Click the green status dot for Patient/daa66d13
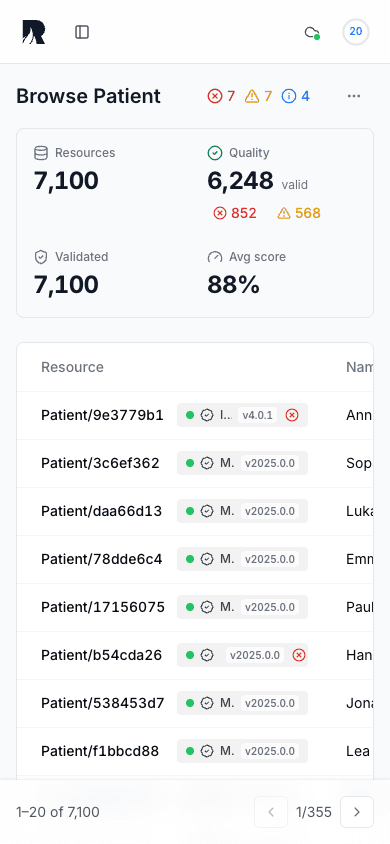The width and height of the screenshot is (390, 844). [190, 511]
